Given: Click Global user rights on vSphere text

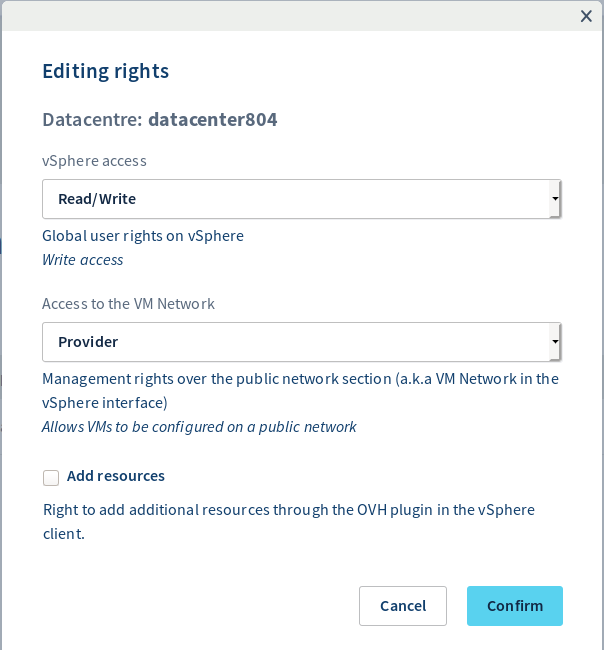Looking at the screenshot, I should 143,237.
